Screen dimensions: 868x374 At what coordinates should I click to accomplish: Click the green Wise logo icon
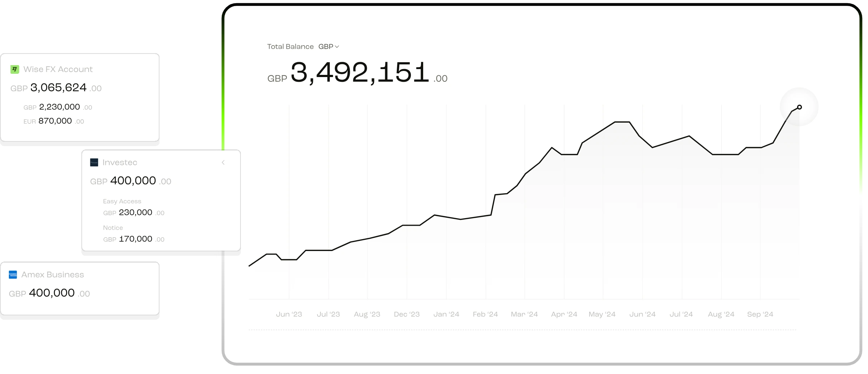point(15,69)
